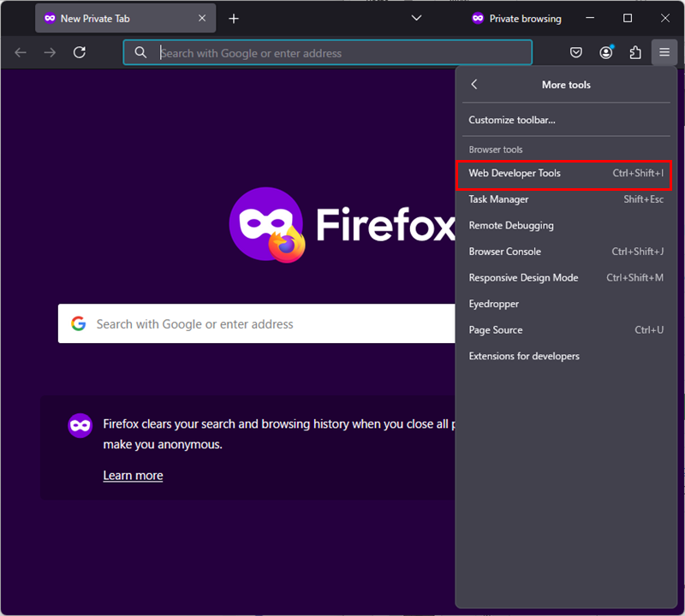
Task: View Page Source
Action: [x=566, y=330]
